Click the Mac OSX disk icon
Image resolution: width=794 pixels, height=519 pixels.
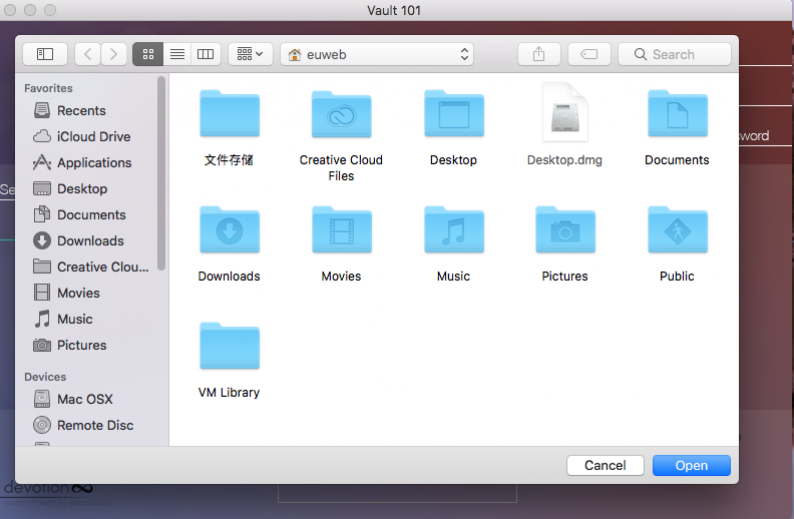tap(42, 399)
